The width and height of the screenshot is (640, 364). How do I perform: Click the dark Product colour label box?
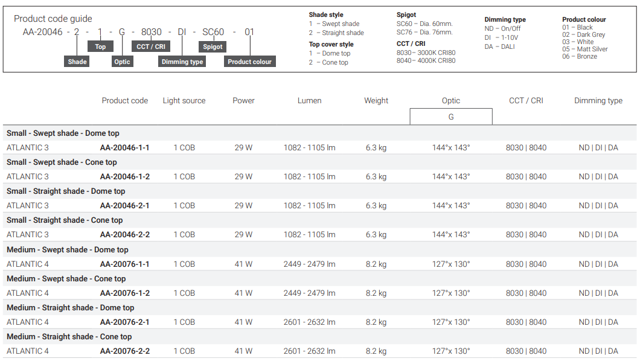249,62
